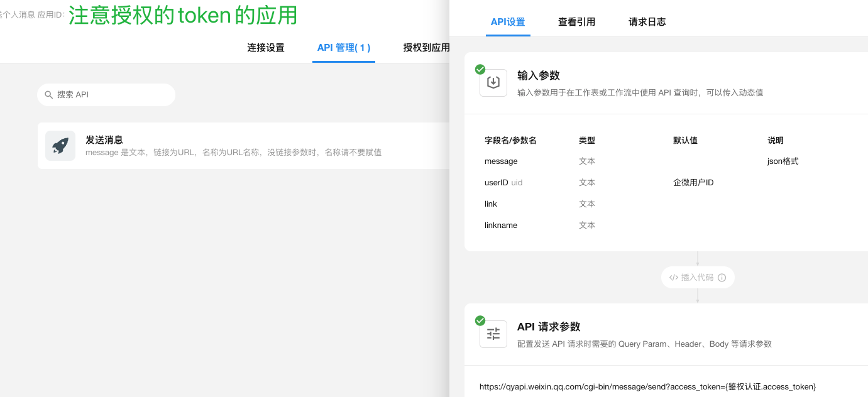Click the request URL with access_token

coord(647,386)
